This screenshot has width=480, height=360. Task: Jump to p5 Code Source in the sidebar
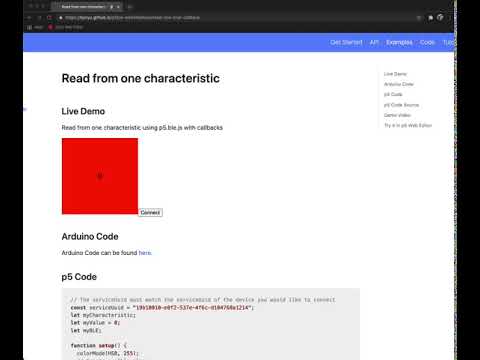click(x=401, y=105)
